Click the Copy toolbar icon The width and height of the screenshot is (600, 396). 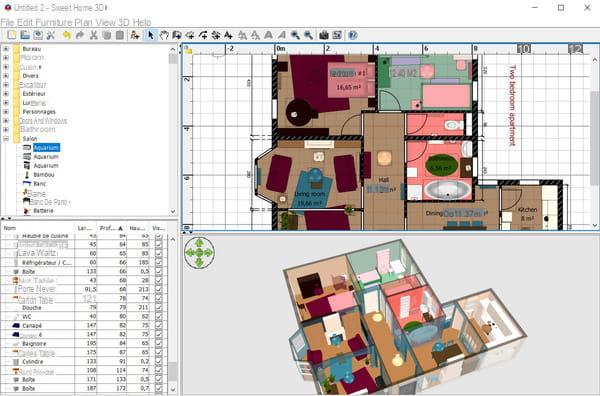tap(106, 35)
